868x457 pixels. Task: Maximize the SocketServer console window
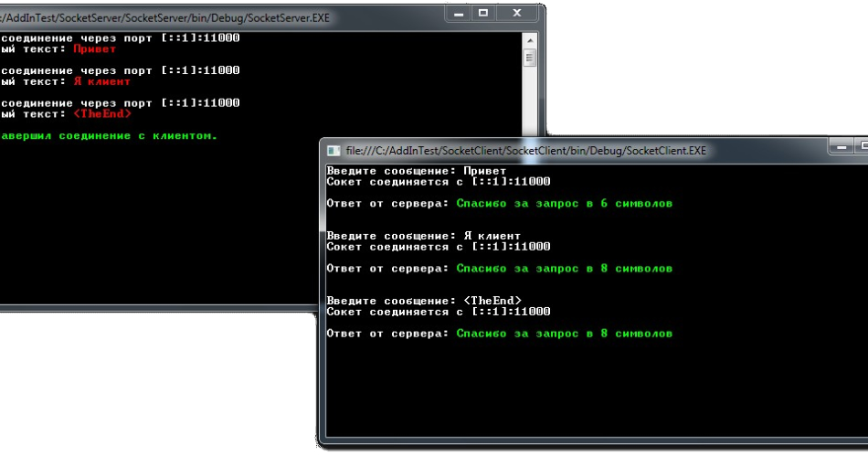[483, 13]
